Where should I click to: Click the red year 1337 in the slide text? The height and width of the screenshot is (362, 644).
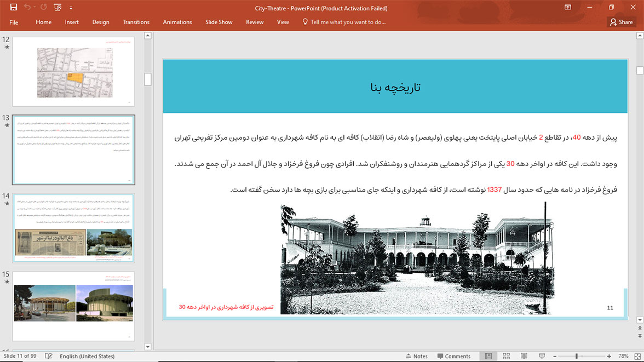pyautogui.click(x=494, y=190)
